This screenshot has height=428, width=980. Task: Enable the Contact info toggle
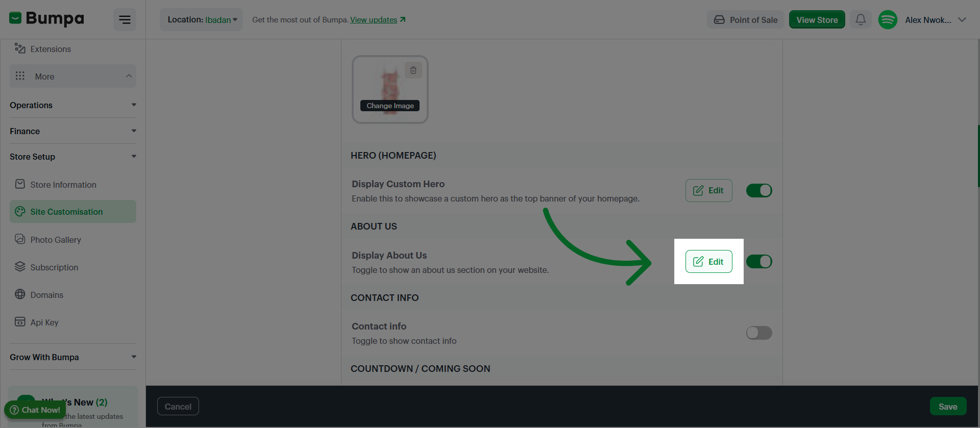click(x=759, y=333)
